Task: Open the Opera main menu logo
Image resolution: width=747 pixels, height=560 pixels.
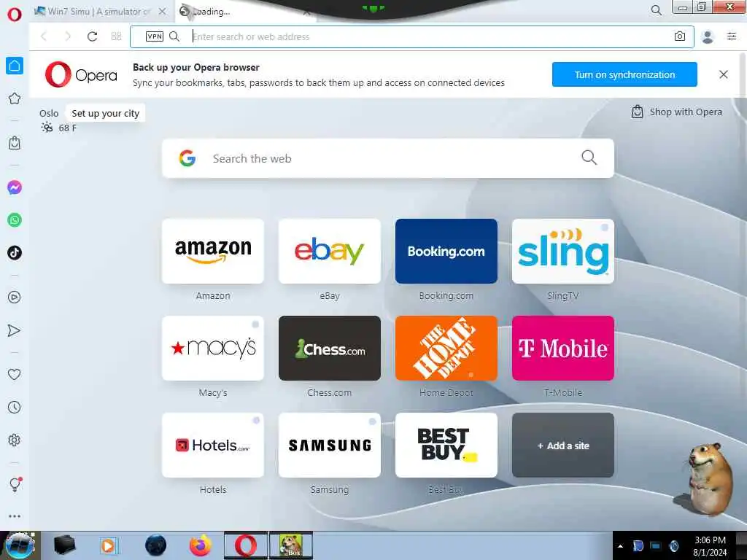Action: click(x=15, y=14)
